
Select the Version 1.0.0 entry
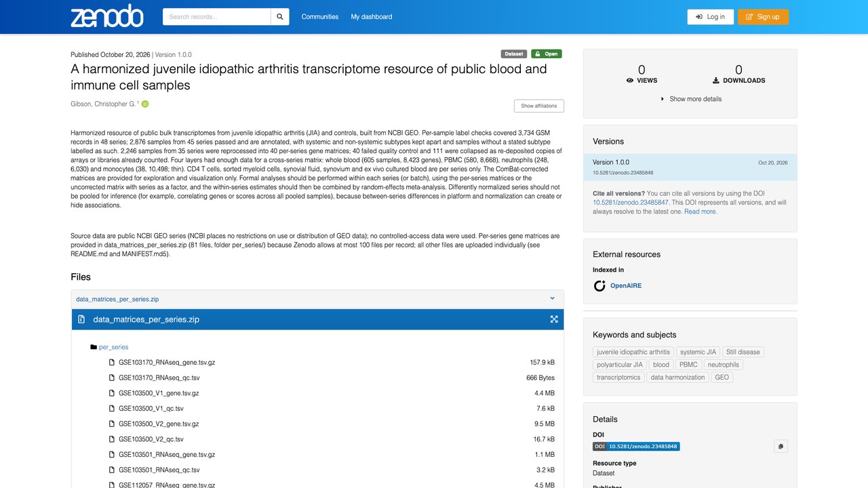(x=690, y=167)
